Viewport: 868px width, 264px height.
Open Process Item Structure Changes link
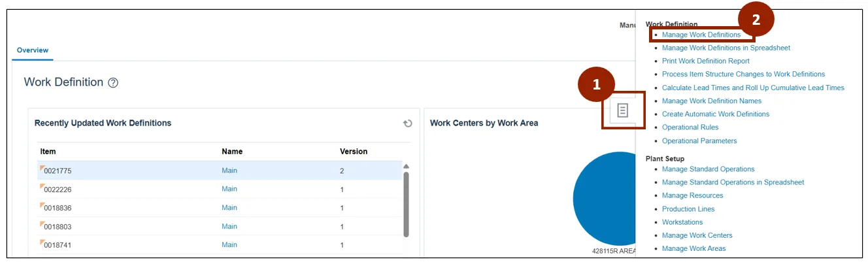(x=743, y=74)
